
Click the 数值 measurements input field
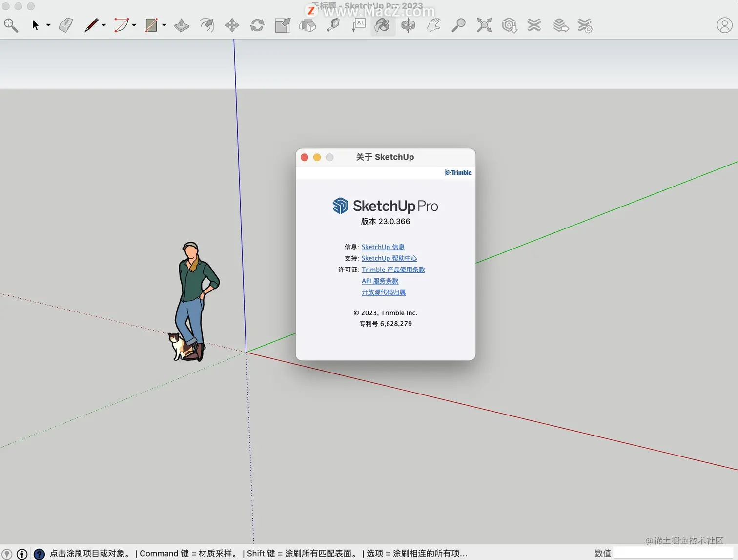pyautogui.click(x=674, y=553)
